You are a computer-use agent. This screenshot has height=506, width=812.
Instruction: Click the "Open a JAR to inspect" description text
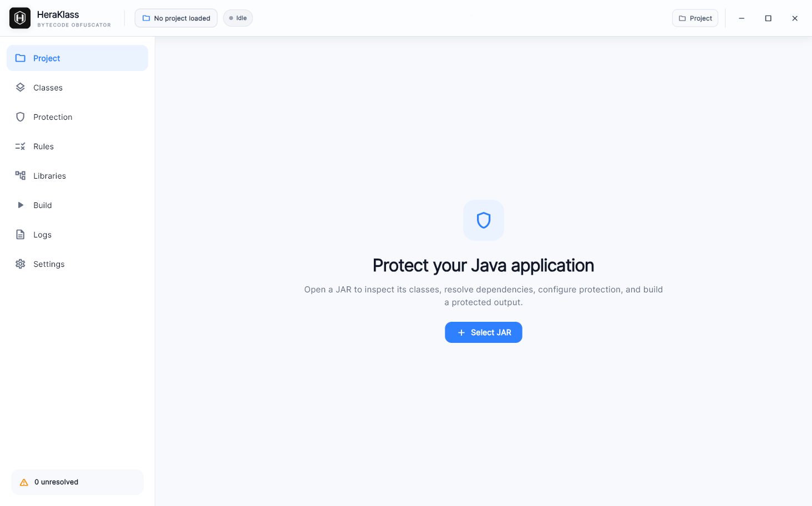pos(484,296)
